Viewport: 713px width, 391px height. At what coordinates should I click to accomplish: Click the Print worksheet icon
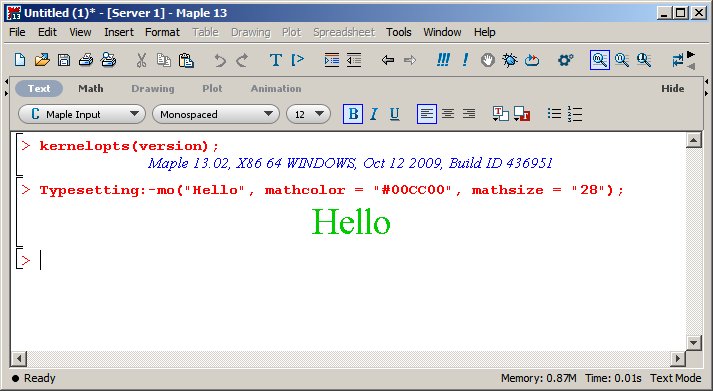point(85,60)
